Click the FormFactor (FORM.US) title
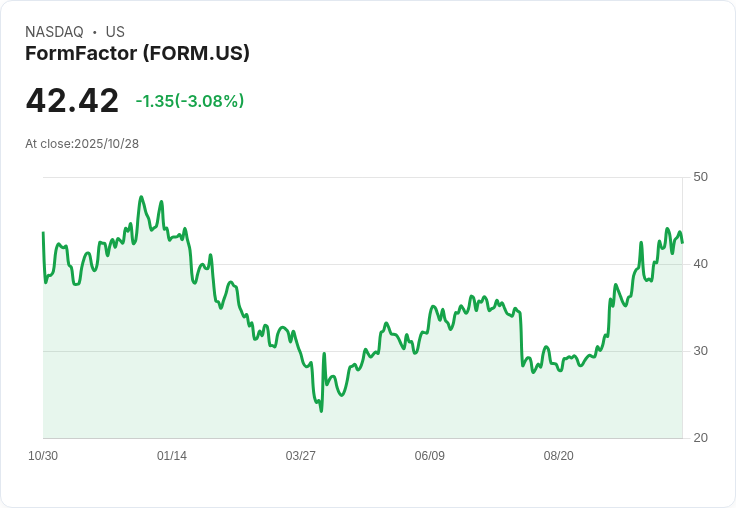 click(x=137, y=53)
